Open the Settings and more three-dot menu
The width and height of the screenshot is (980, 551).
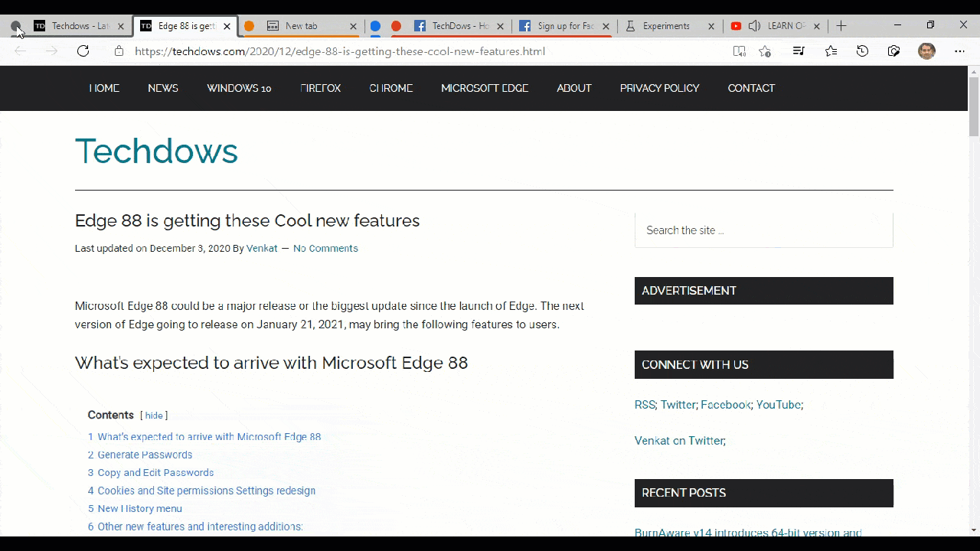959,51
